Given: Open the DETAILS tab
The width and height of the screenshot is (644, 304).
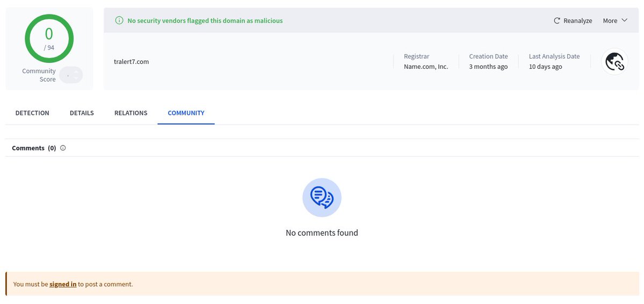Looking at the screenshot, I should pyautogui.click(x=82, y=113).
